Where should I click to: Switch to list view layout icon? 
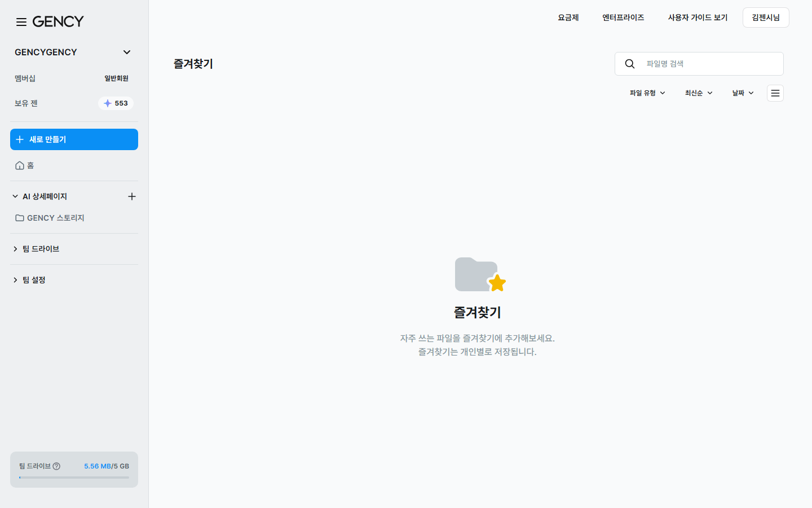775,93
